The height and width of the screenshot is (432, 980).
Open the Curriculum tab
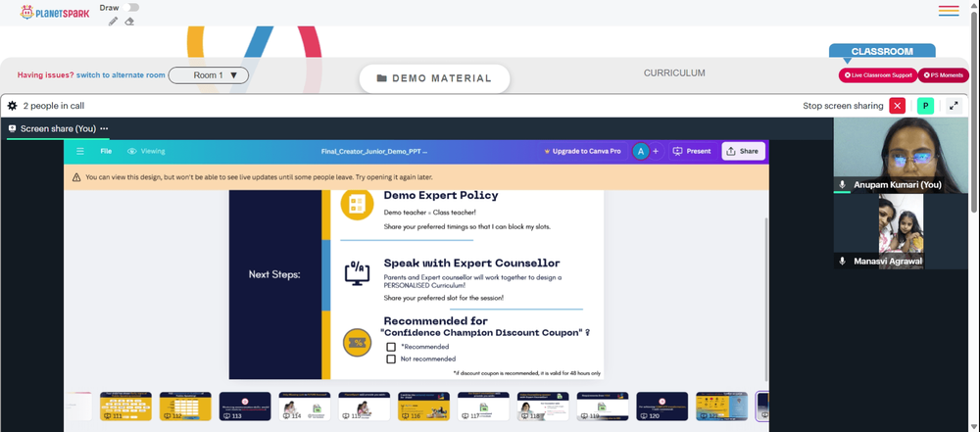674,73
